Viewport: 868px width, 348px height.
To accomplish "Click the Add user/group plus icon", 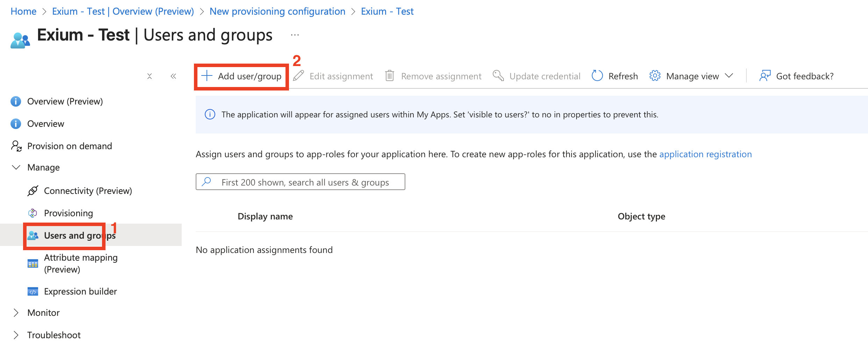I will [207, 76].
